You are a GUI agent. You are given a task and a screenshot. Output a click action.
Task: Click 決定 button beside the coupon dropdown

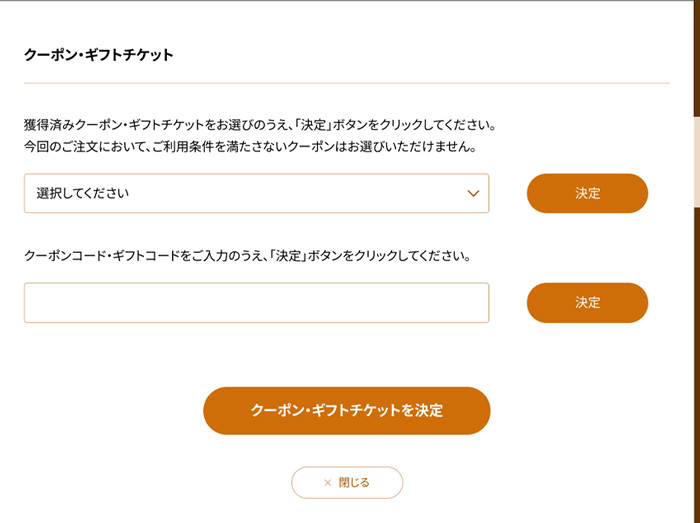click(x=587, y=193)
